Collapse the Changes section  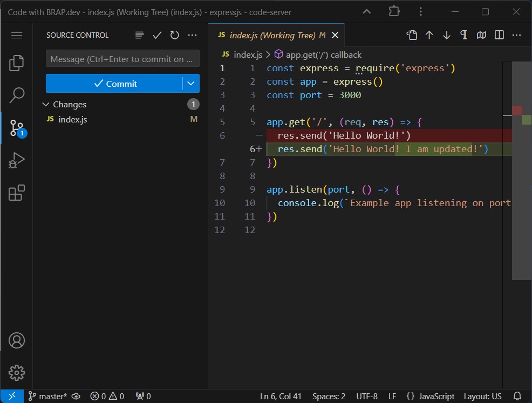pyautogui.click(x=46, y=104)
